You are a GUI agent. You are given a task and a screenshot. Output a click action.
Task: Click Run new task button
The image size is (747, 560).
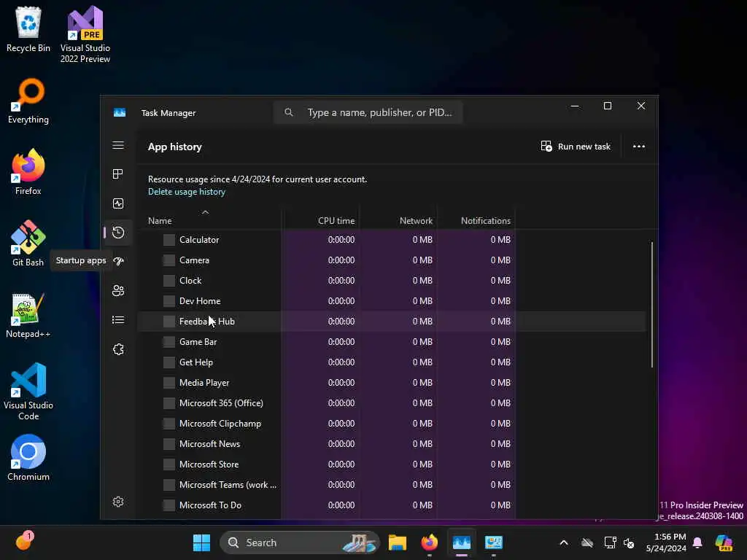576,147
